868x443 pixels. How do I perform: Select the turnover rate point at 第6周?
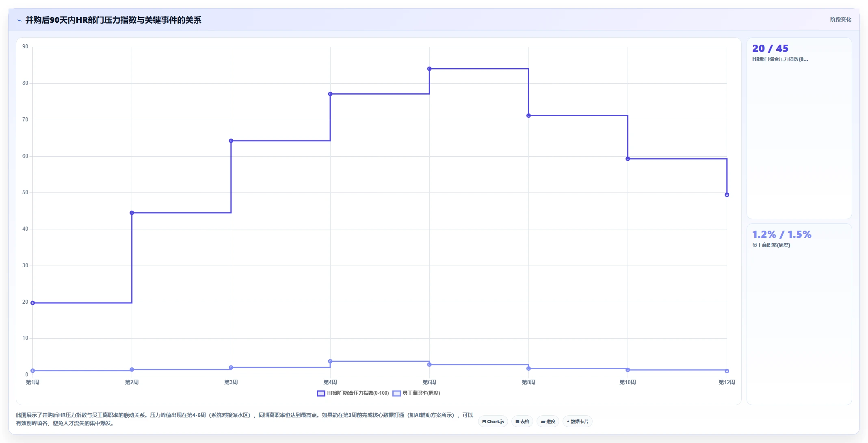coord(429,365)
